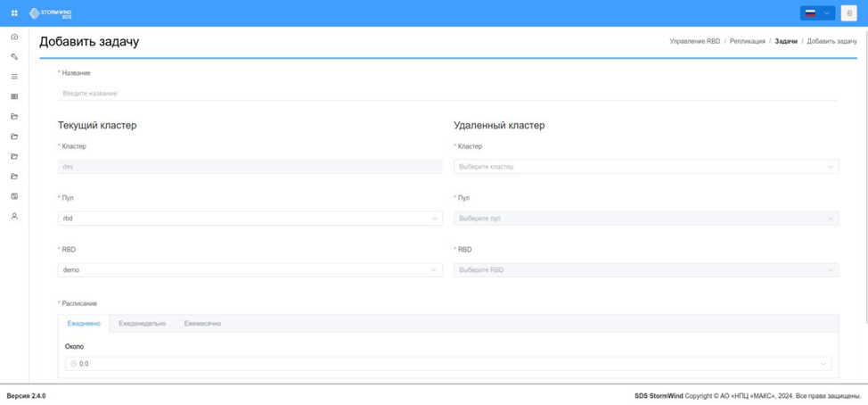This screenshot has width=868, height=405.
Task: Go to 'Управление RBD' breadcrumb
Action: [x=695, y=42]
